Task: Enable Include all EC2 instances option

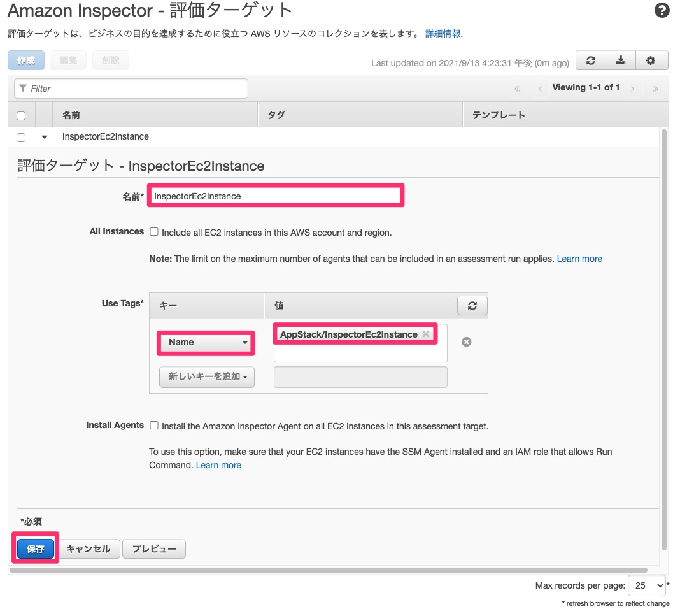Action: coord(154,231)
